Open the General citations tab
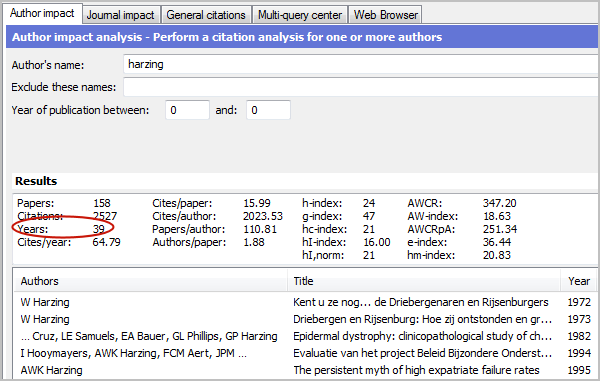 pos(206,15)
